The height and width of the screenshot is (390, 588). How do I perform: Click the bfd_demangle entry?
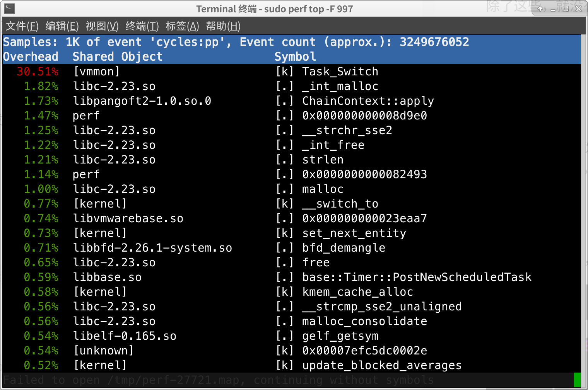[344, 248]
